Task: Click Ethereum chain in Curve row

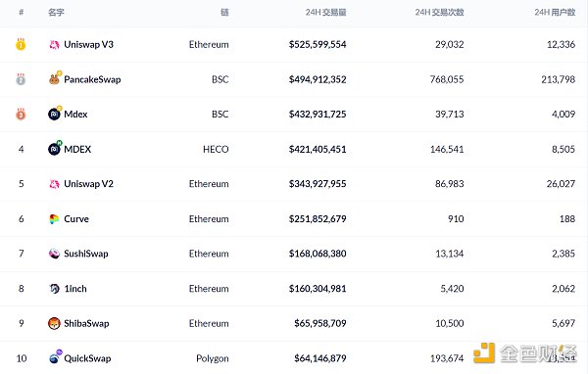Action: (x=209, y=219)
